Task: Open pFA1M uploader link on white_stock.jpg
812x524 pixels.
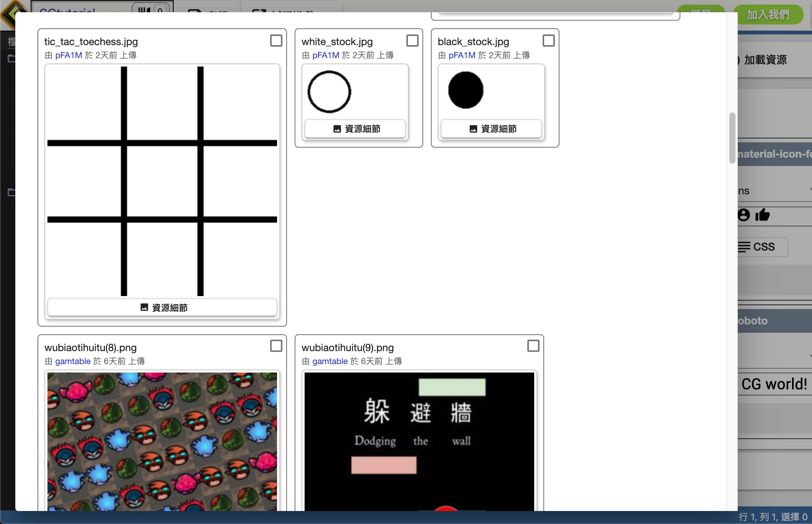Action: pos(326,55)
